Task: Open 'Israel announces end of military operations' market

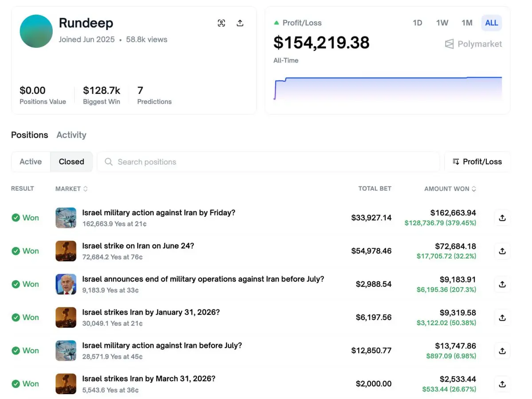Action: pyautogui.click(x=203, y=279)
